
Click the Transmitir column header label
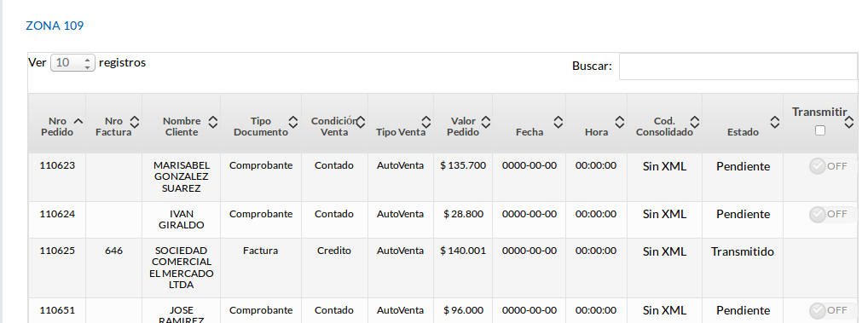coord(819,112)
